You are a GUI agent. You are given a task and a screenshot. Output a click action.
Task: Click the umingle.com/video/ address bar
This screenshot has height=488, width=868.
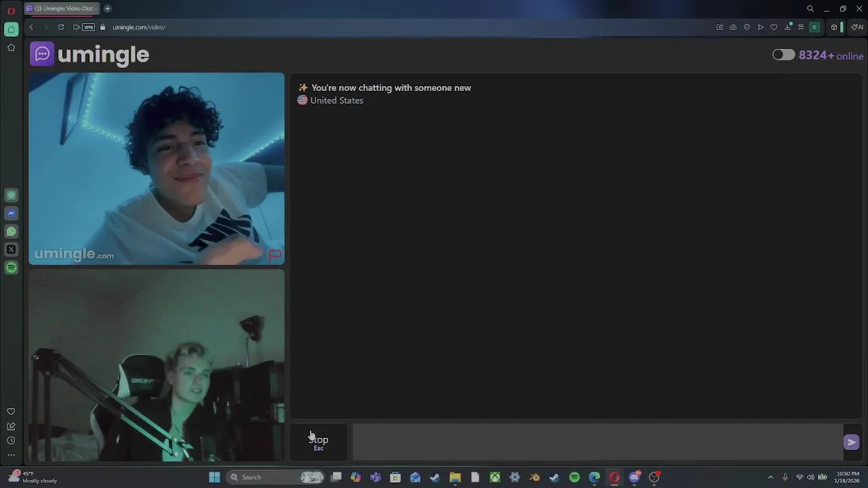[x=139, y=27]
